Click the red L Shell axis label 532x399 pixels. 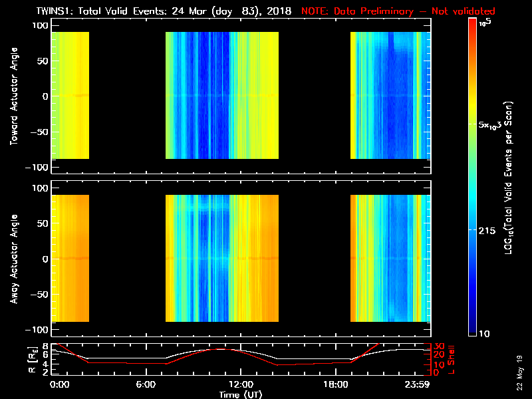click(x=451, y=359)
